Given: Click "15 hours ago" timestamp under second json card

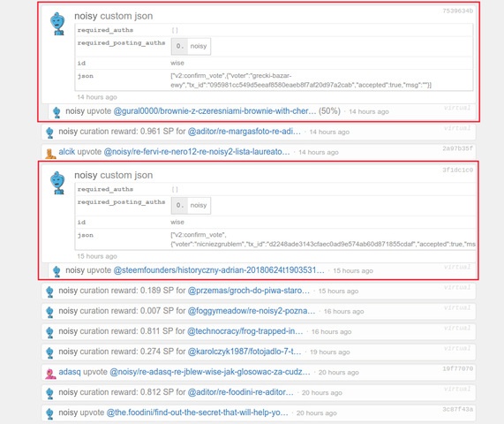Looking at the screenshot, I should pos(97,256).
